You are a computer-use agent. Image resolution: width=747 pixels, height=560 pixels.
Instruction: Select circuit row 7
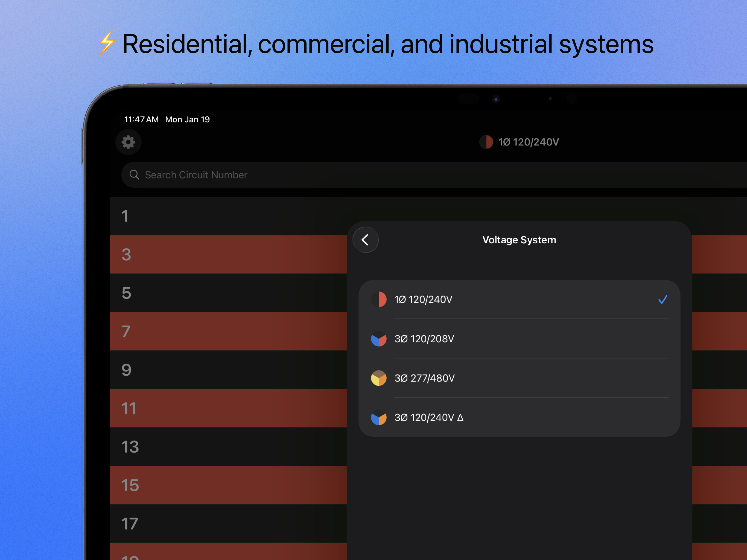(228, 331)
